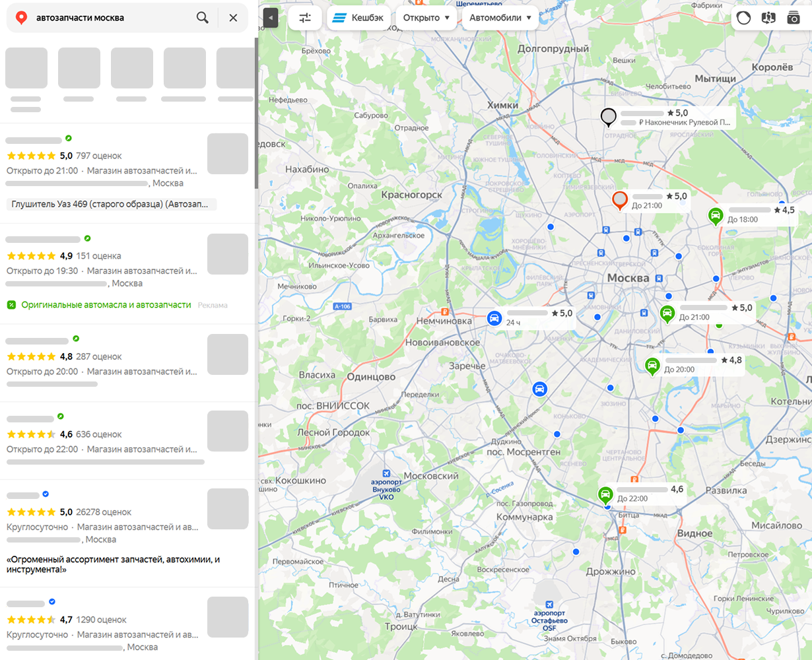Click '797 оценок' rating count
This screenshot has width=812, height=660.
[x=99, y=156]
